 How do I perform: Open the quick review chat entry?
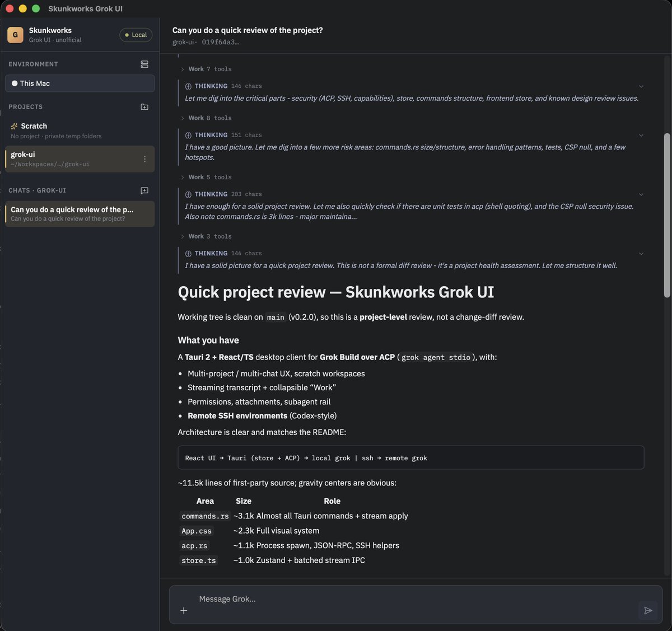click(x=80, y=214)
